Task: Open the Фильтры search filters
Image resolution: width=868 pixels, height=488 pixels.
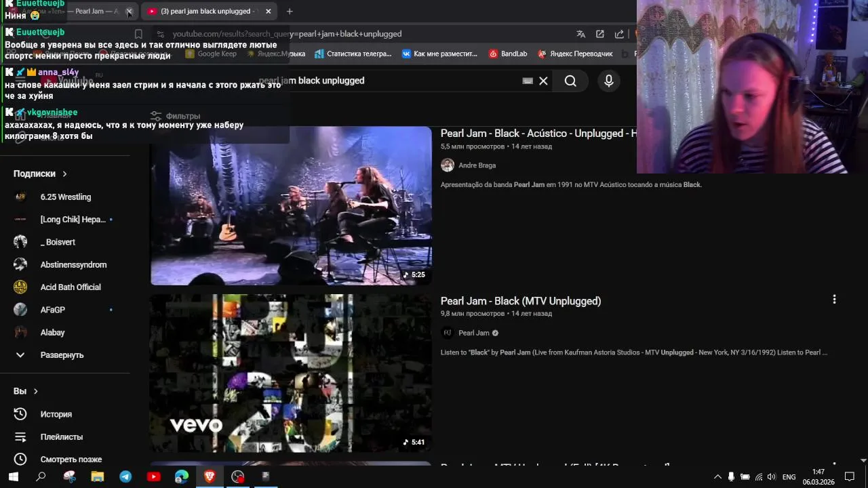Action: click(x=176, y=117)
